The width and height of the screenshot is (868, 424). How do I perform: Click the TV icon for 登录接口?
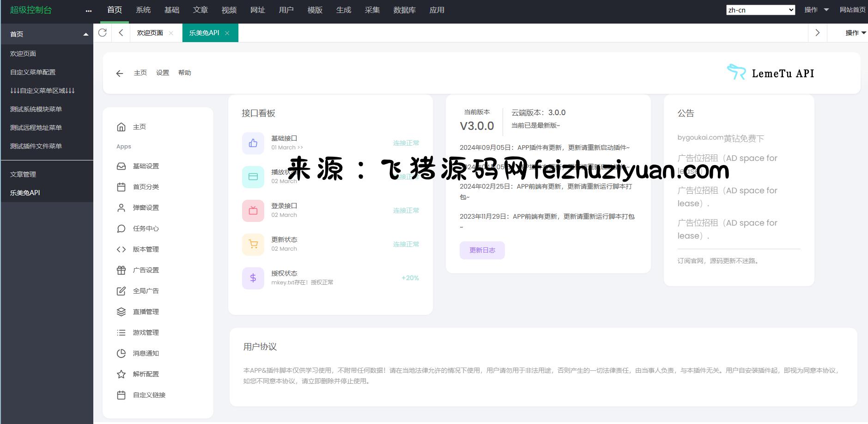coord(253,210)
